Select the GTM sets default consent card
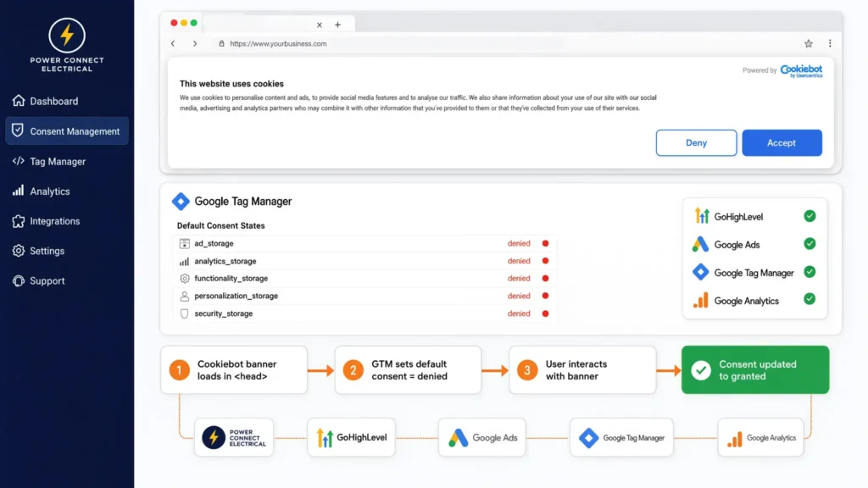 coord(408,370)
